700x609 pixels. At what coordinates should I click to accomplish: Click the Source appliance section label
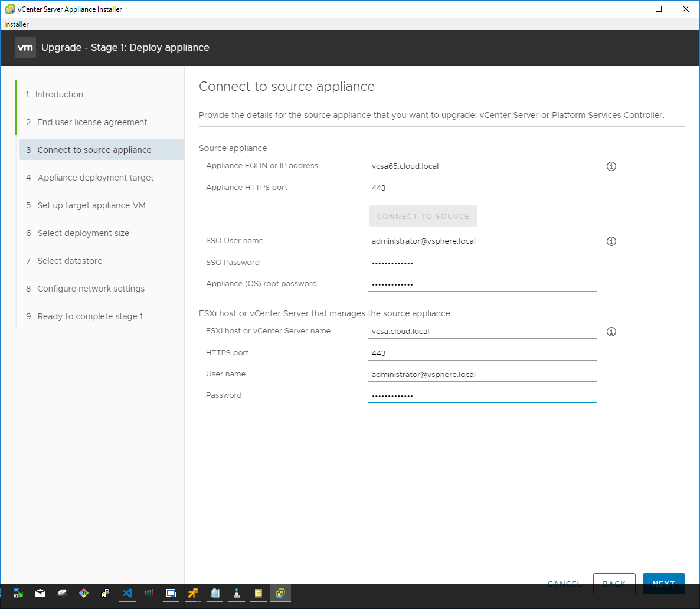click(233, 148)
